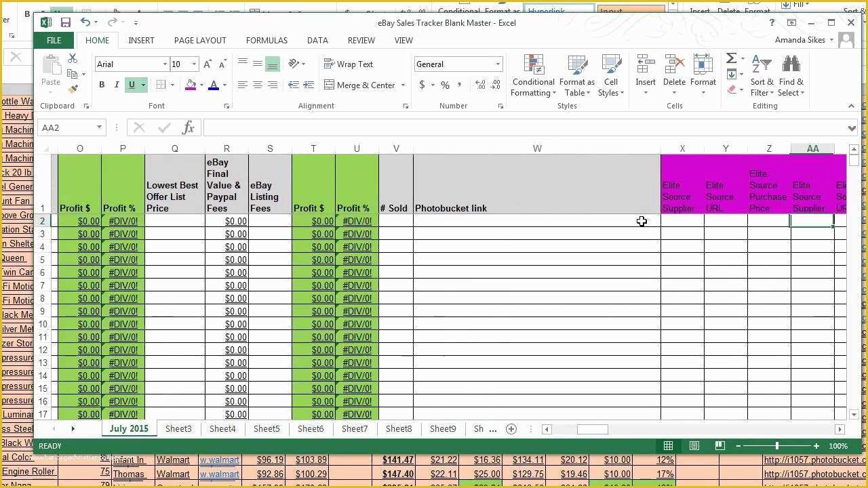
Task: Switch to the REVIEW tab
Action: click(x=361, y=41)
